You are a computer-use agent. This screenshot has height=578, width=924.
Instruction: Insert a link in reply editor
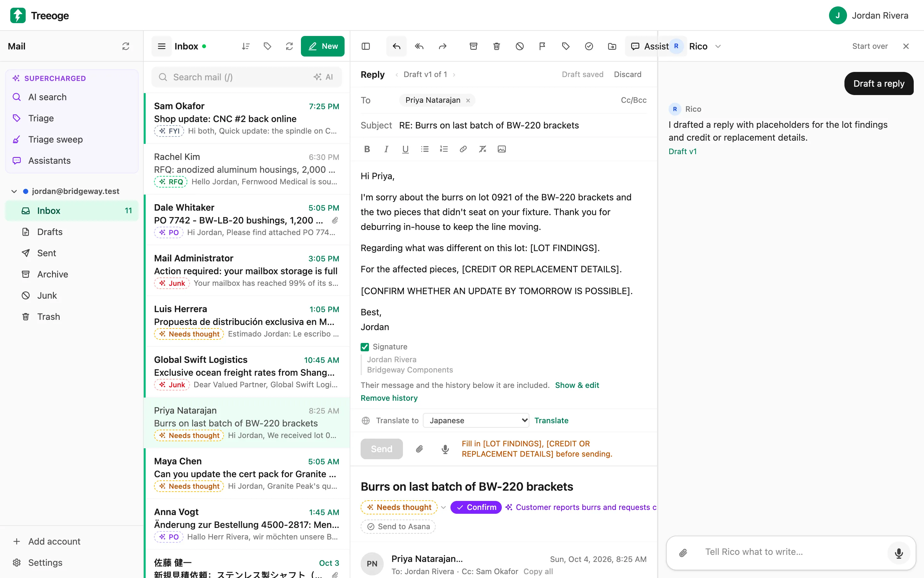click(463, 149)
